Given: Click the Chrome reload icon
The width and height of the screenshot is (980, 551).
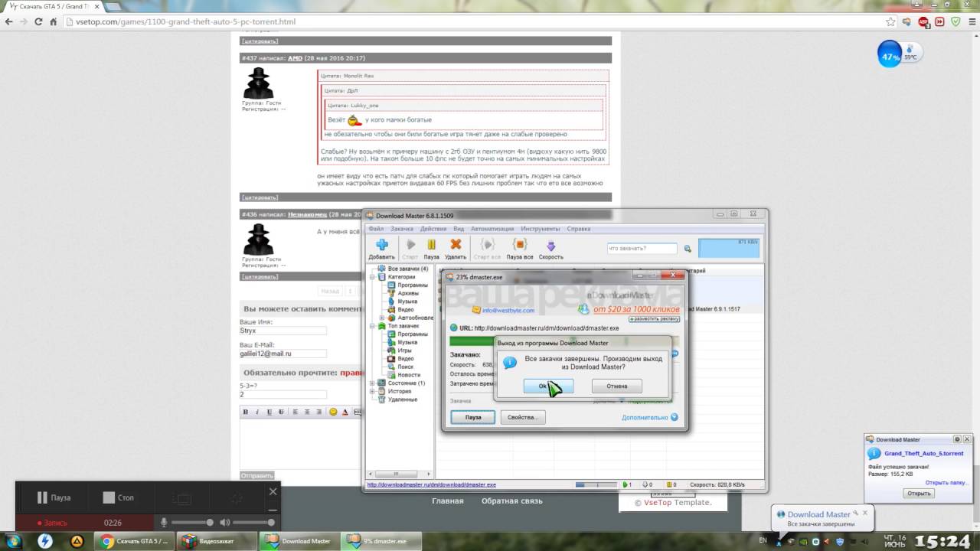Looking at the screenshot, I should 40,21.
